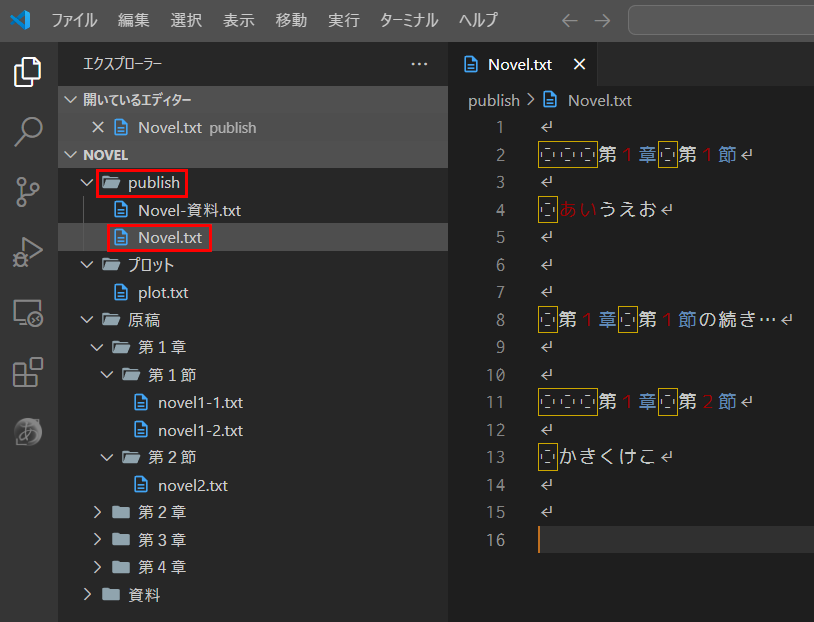Viewport: 814px width, 622px height.
Task: Click the file icon of plot.txt
Action: point(121,292)
